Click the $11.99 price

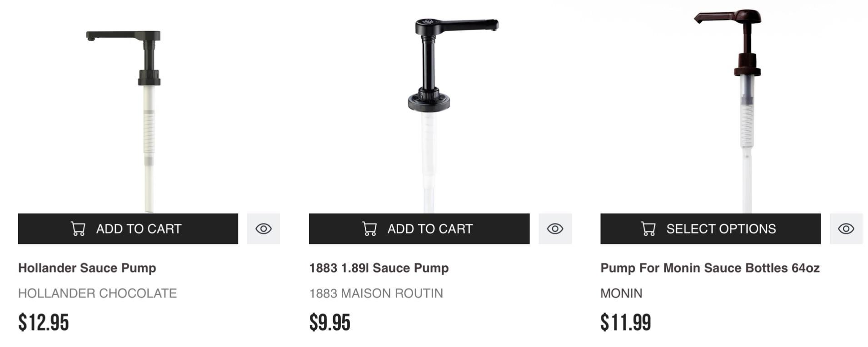pyautogui.click(x=625, y=322)
